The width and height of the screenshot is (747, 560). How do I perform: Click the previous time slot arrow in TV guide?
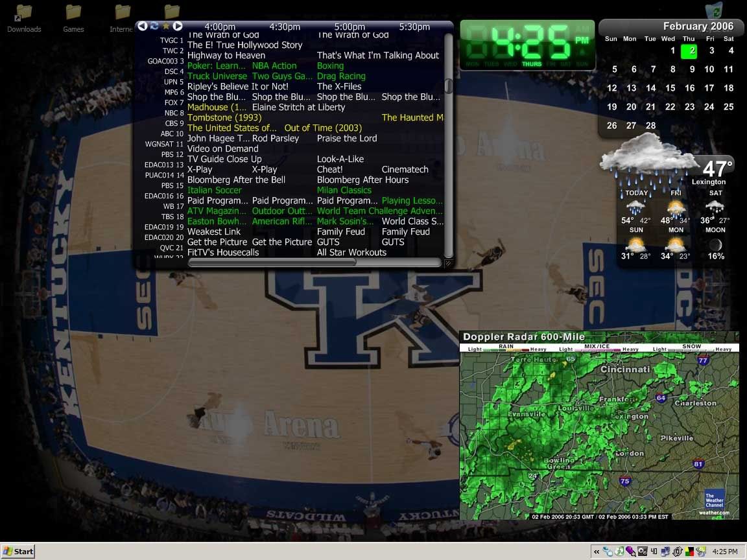[143, 26]
